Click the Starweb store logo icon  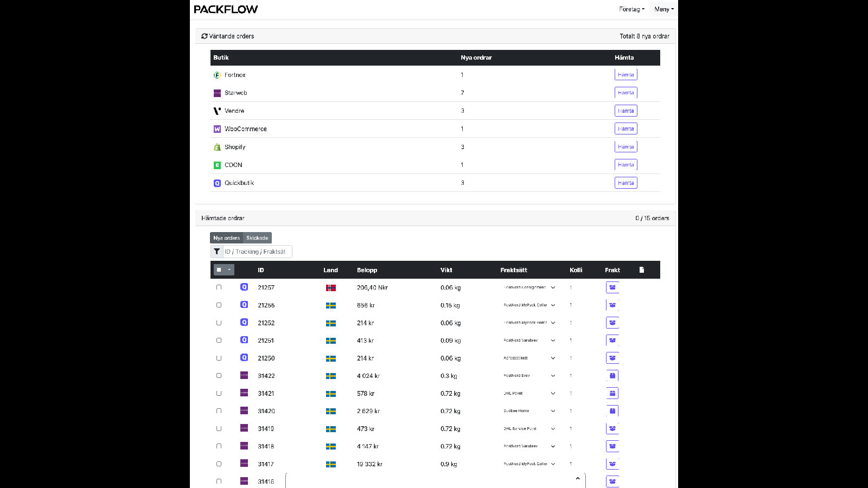pyautogui.click(x=217, y=93)
